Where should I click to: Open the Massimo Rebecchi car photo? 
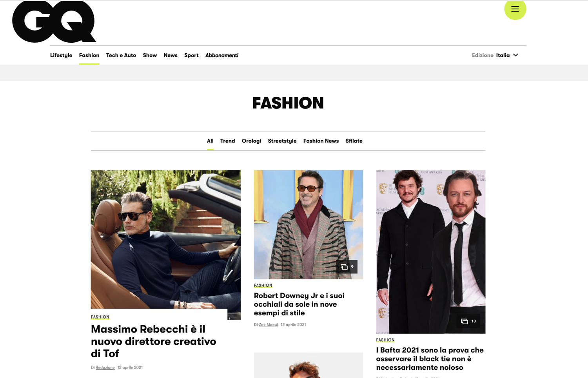point(165,239)
